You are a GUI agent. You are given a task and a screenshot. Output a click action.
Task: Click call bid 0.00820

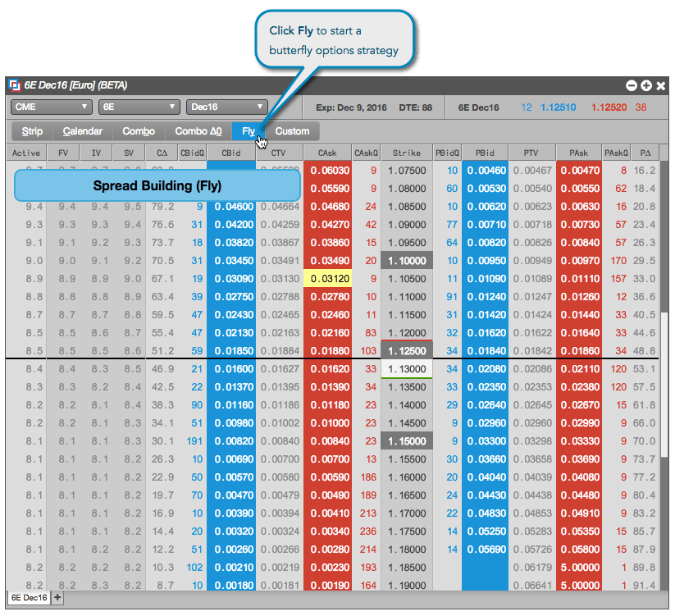(x=231, y=441)
